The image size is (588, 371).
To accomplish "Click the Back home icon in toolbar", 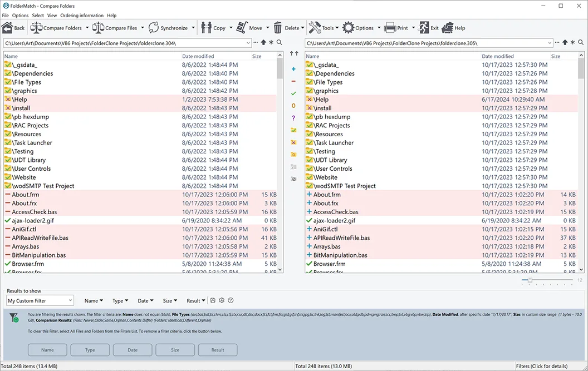I will (7, 28).
